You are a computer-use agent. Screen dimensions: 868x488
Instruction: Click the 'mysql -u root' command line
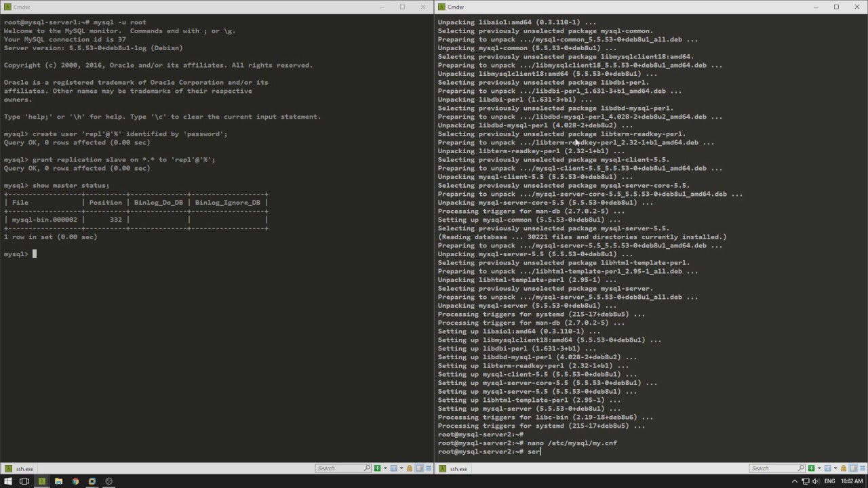tap(119, 22)
